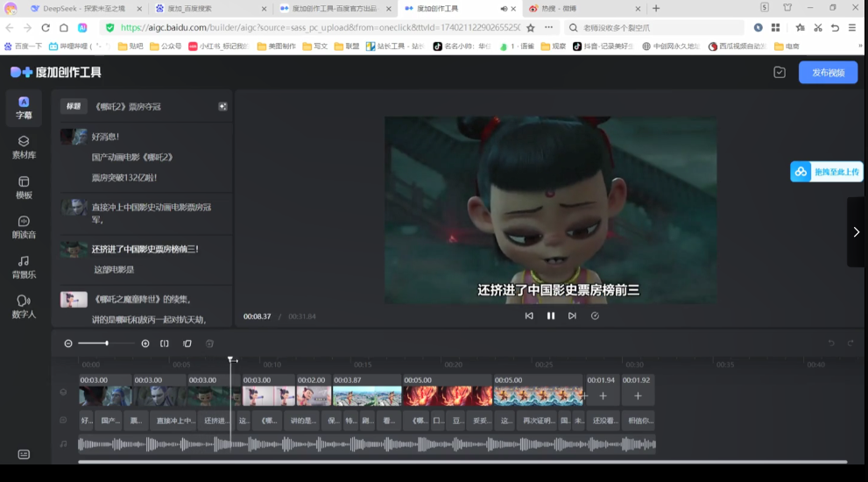Open the 百度一下 bookmark
Screen dimensions: 868x482
[24, 46]
